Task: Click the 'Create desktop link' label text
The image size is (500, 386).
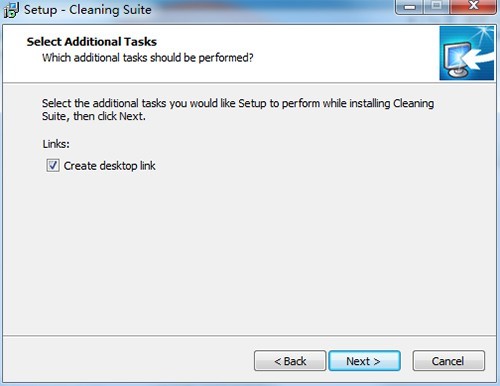Action: tap(109, 166)
